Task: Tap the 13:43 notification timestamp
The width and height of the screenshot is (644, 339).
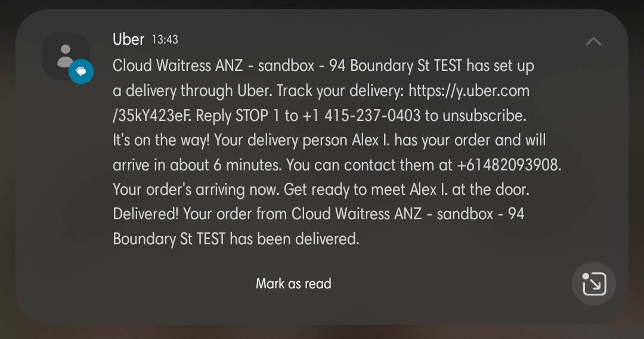Action: tap(165, 40)
